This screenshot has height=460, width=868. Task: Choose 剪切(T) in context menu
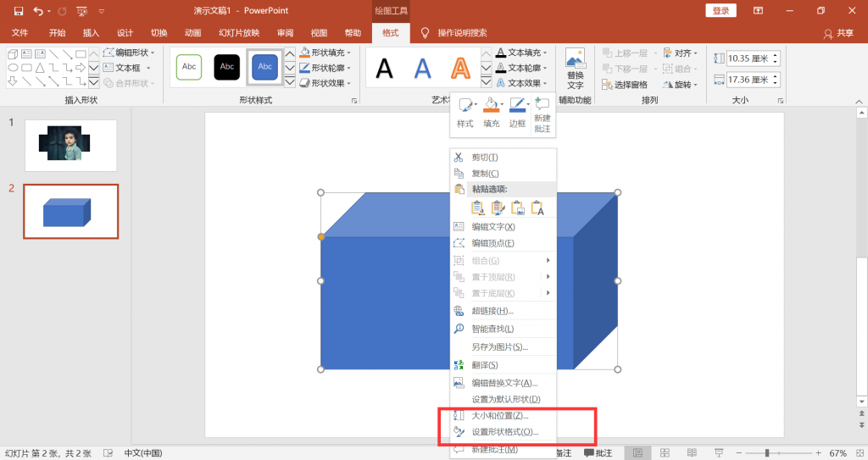click(504, 158)
